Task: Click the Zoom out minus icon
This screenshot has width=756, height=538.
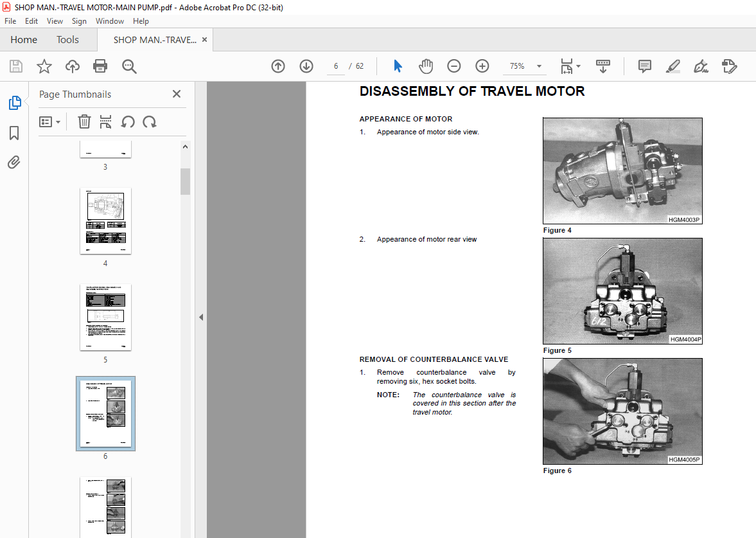Action: coord(454,66)
